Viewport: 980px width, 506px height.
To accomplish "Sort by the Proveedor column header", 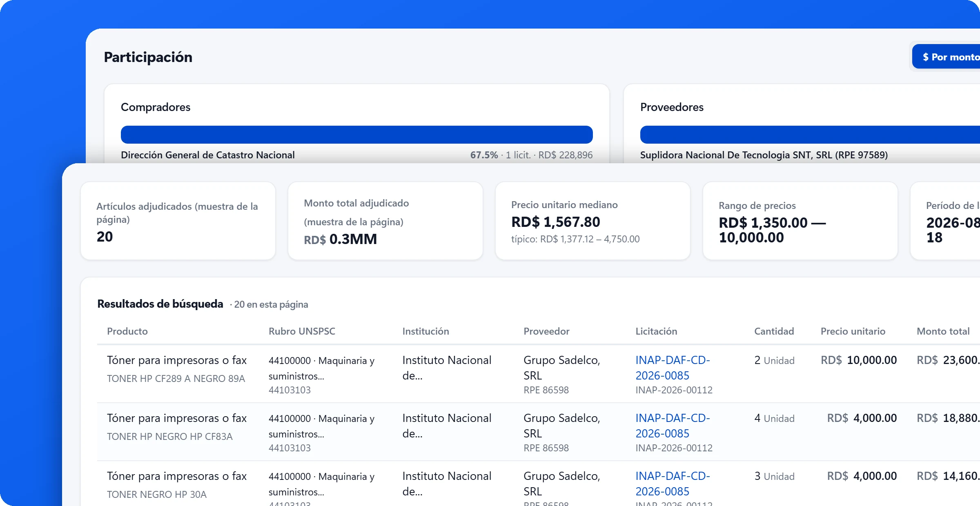I will pyautogui.click(x=546, y=331).
